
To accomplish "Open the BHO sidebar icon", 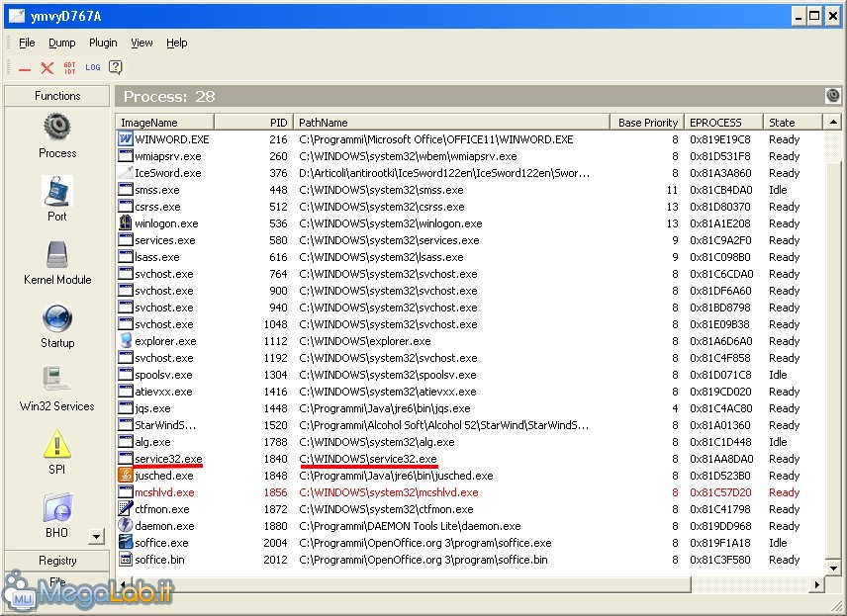I will coord(57,508).
